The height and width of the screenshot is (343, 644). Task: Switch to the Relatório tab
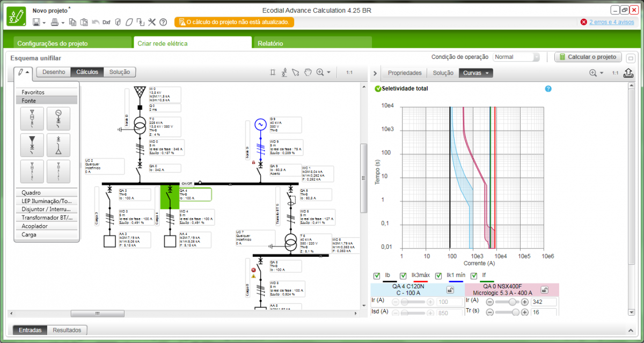pos(270,43)
